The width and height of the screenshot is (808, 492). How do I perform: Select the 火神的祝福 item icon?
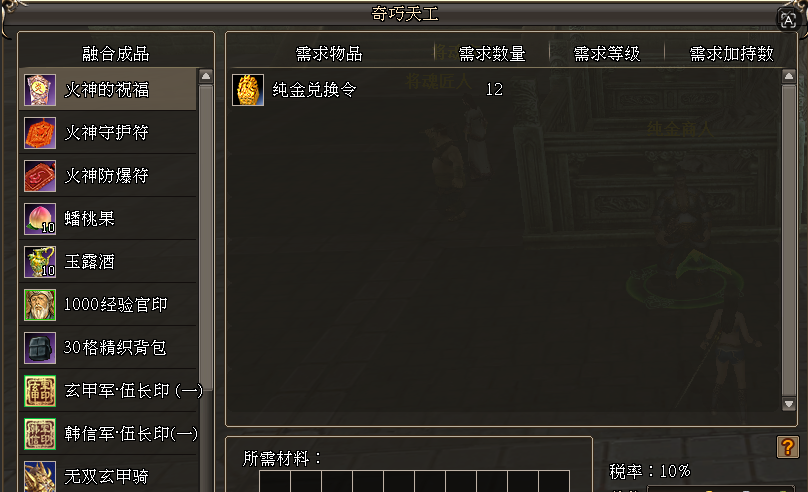(40, 90)
